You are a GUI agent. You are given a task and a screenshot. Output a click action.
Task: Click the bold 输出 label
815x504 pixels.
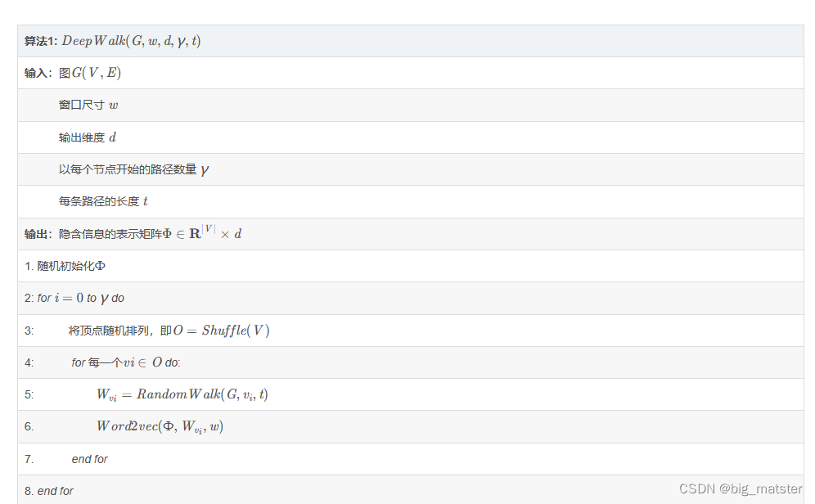pyautogui.click(x=38, y=234)
